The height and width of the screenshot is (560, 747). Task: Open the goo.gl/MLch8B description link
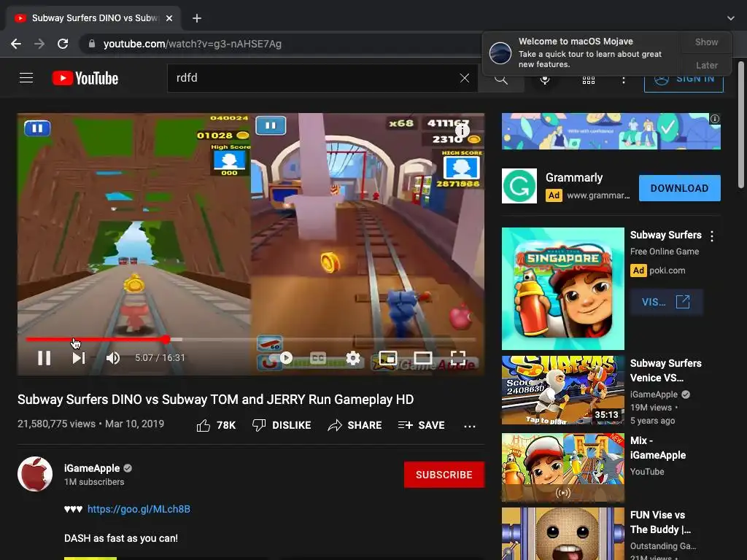(x=139, y=509)
